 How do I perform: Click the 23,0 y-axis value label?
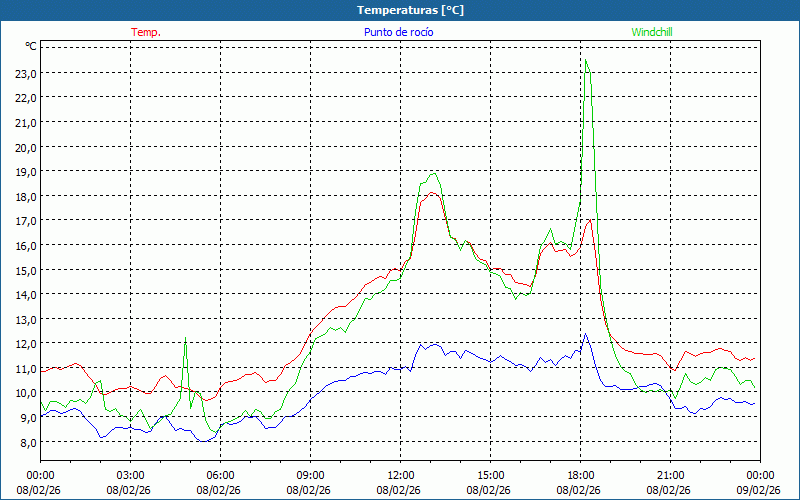pos(25,73)
